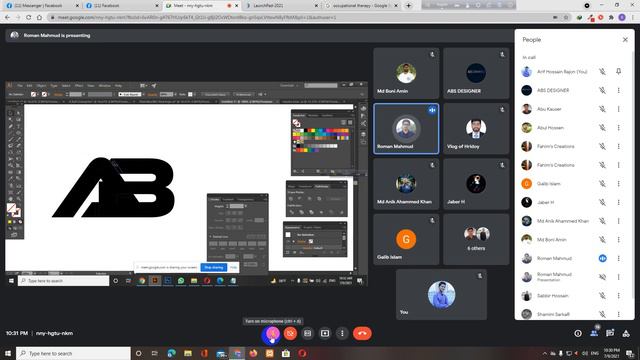Open File Explorer from the taskbar

188,353
